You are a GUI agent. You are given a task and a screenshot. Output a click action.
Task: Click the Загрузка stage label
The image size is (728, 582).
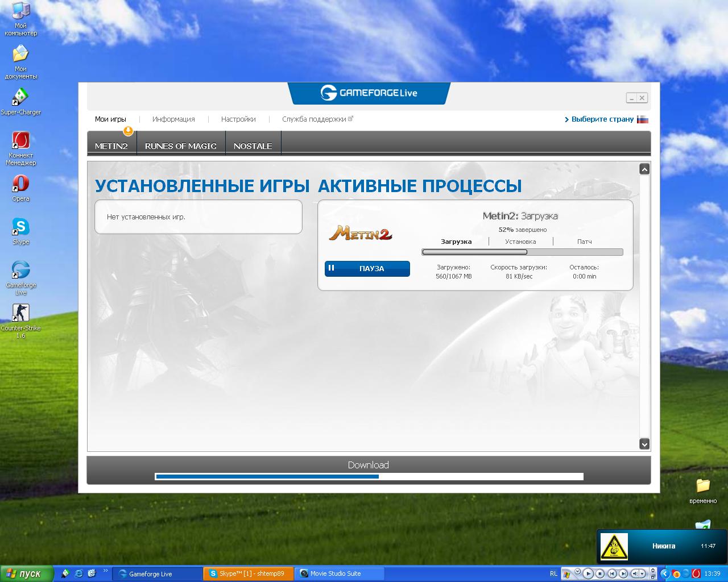point(456,242)
